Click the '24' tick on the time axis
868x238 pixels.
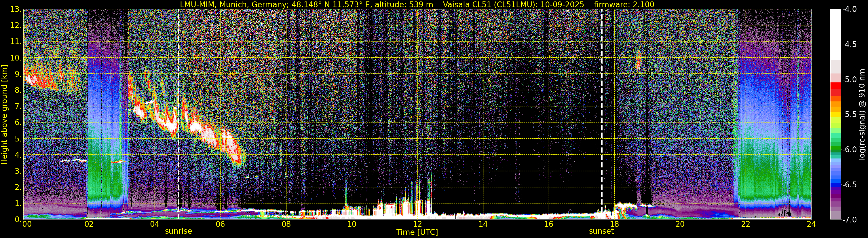tap(811, 224)
